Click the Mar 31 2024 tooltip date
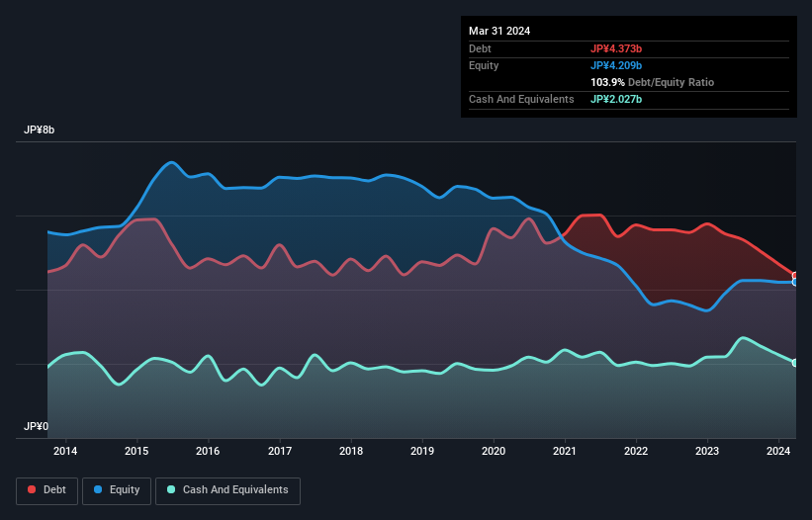Image resolution: width=812 pixels, height=520 pixels. coord(499,31)
